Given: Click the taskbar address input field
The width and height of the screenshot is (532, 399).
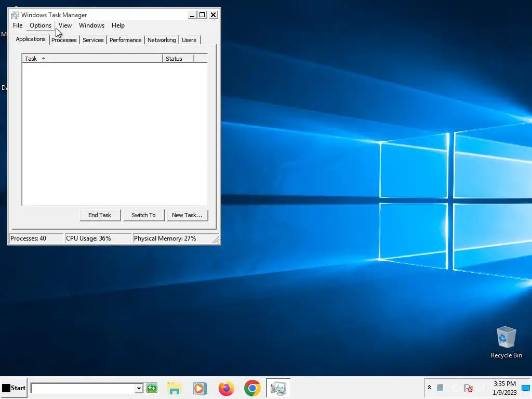Looking at the screenshot, I should (83, 388).
